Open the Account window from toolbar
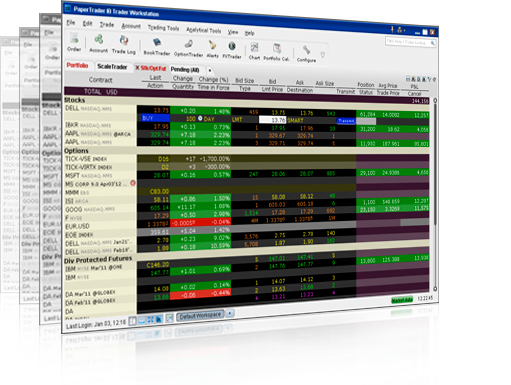Viewport: 511px width, 385px height. (98, 44)
